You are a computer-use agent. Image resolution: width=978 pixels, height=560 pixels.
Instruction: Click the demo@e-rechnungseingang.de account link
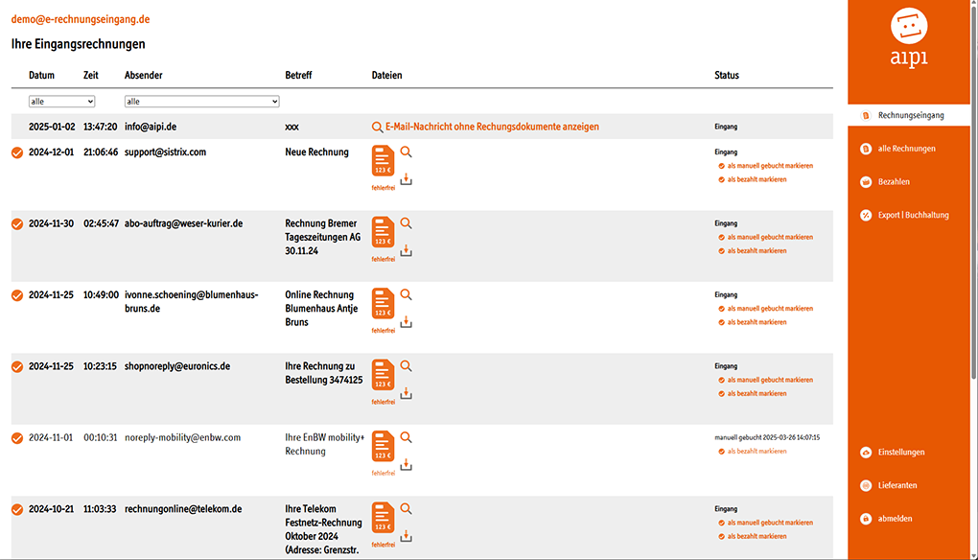[81, 19]
